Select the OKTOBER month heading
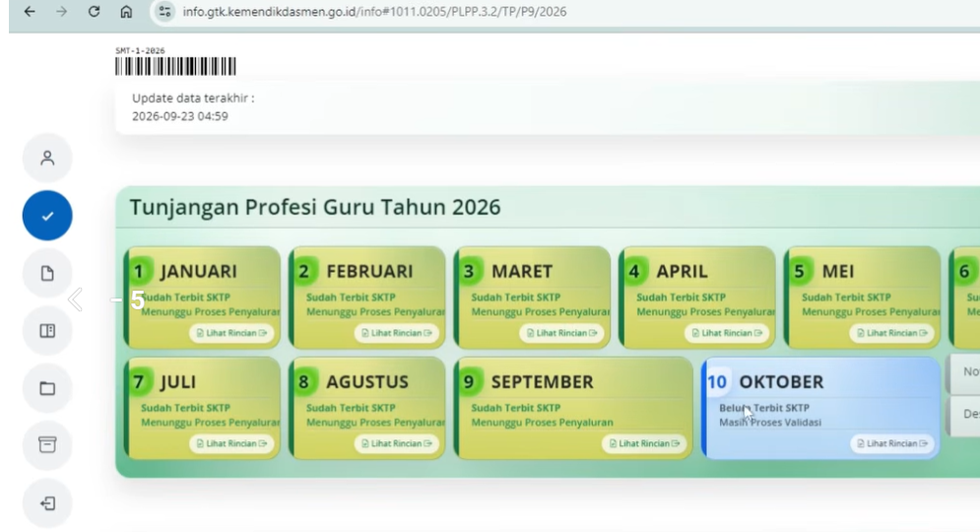 [781, 382]
